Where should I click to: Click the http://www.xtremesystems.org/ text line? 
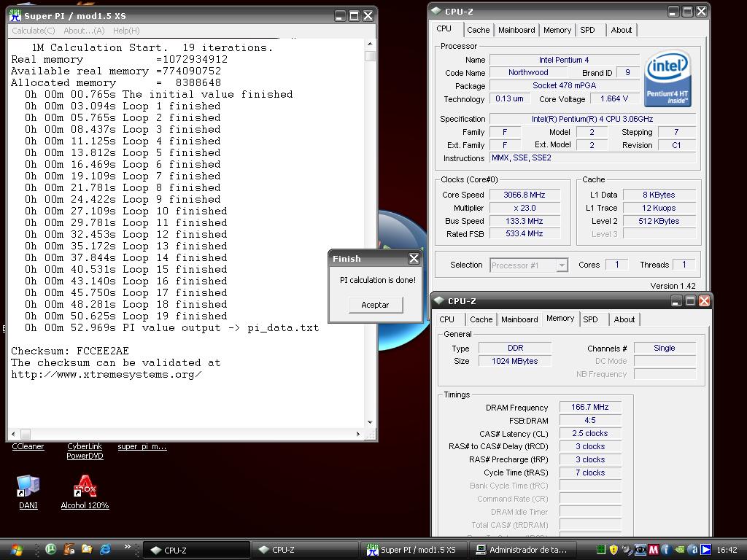tap(107, 374)
